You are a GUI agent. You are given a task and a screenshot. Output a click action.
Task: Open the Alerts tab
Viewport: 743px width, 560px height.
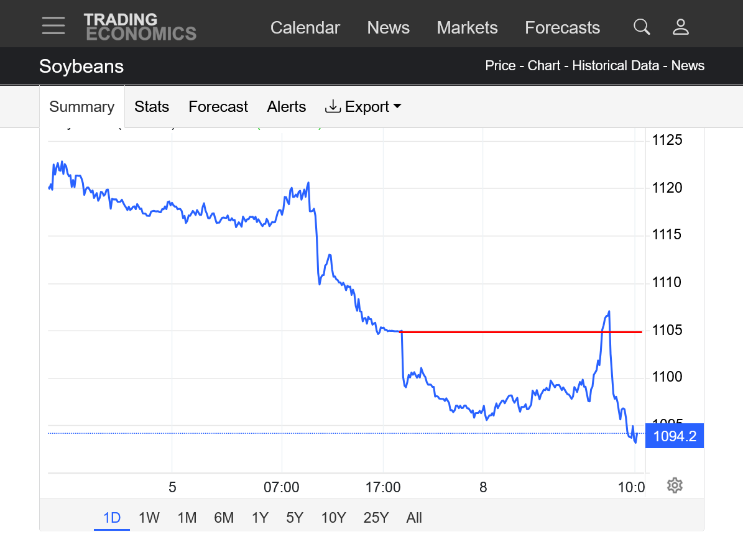click(x=287, y=107)
